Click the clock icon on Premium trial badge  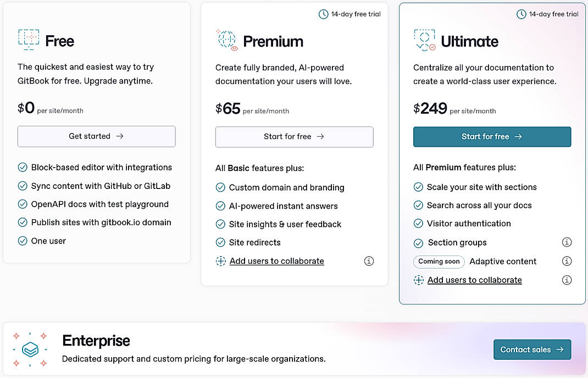pyautogui.click(x=324, y=14)
